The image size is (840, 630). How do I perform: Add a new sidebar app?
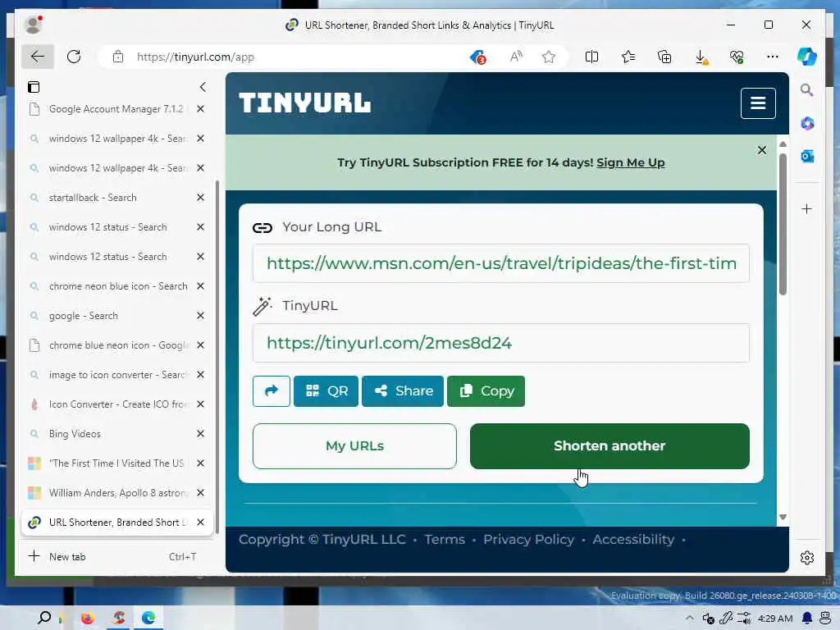pos(807,209)
